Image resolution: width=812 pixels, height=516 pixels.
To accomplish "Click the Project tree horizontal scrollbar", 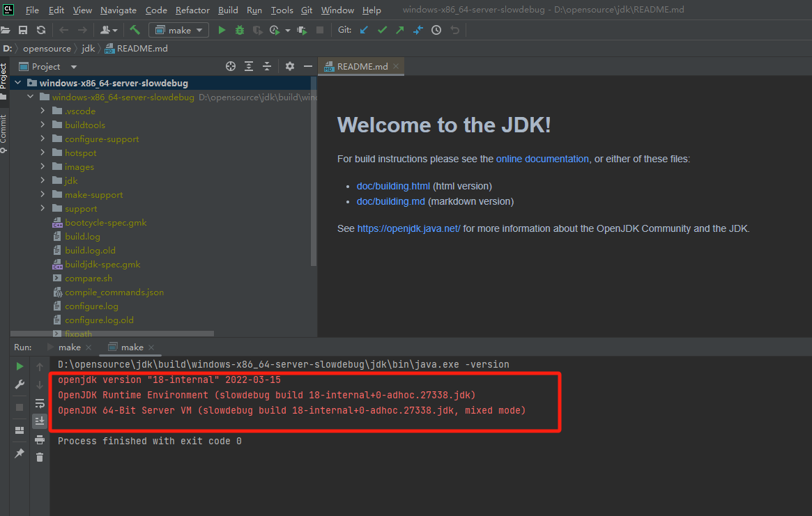I will point(112,334).
